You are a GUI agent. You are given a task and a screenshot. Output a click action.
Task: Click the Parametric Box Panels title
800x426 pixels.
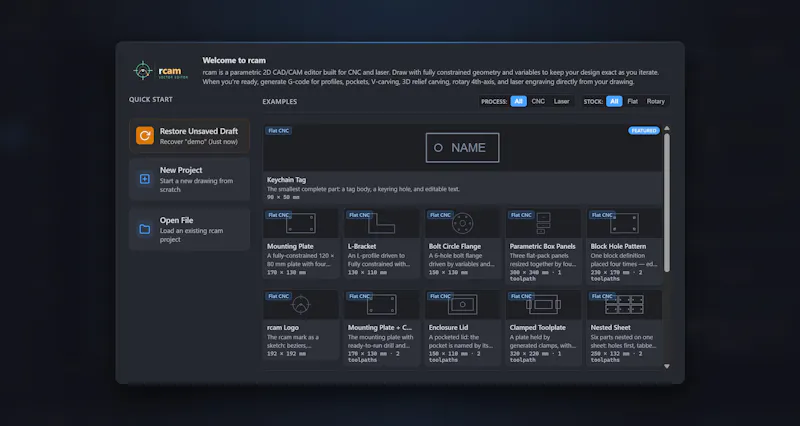(x=542, y=246)
